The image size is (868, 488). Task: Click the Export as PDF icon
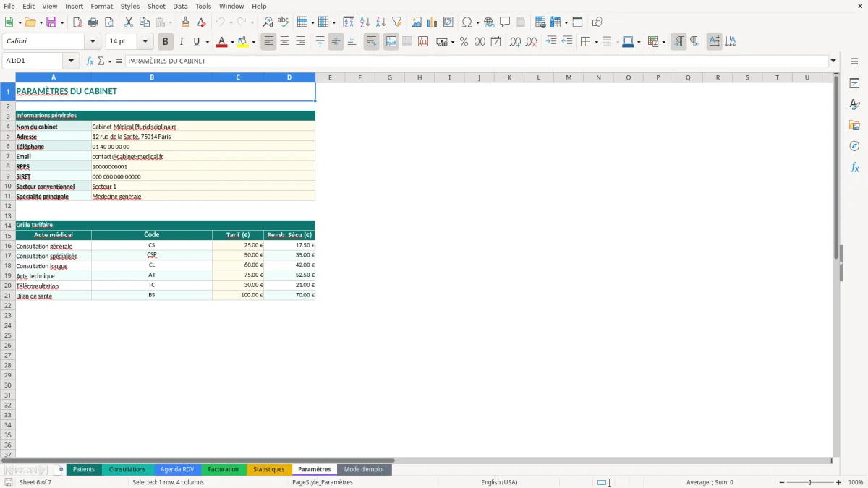pos(77,22)
